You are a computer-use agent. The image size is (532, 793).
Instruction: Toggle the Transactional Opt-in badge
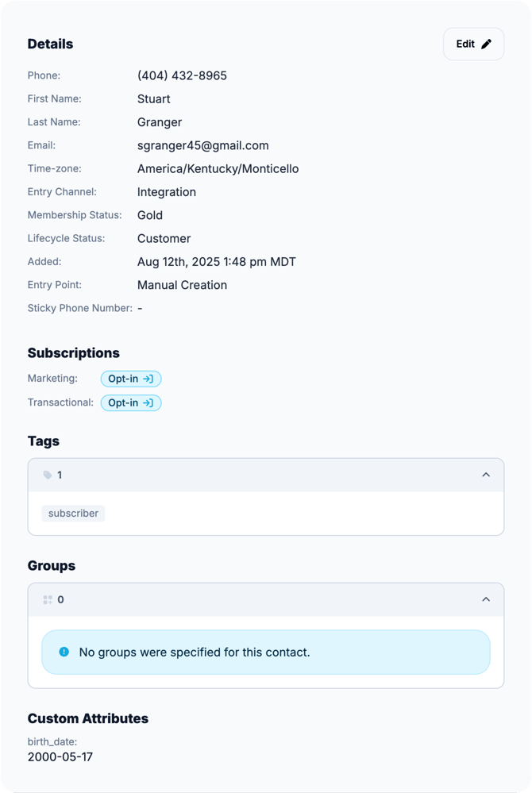tap(130, 402)
